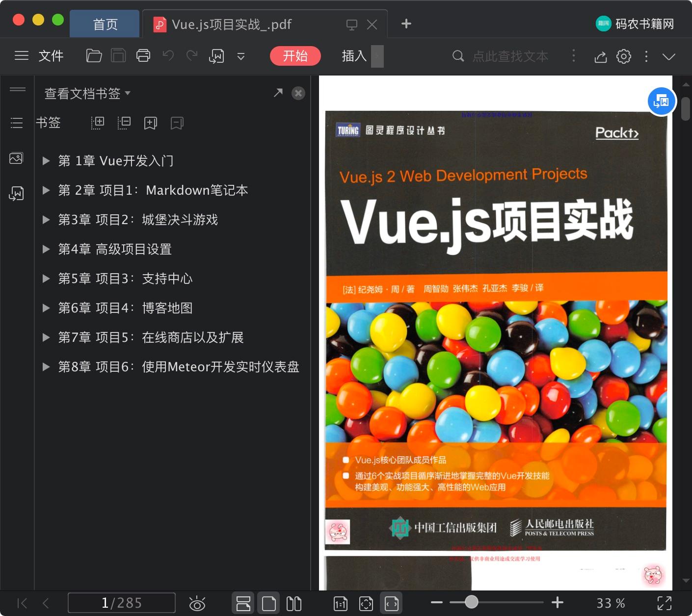Click the sidebar collapse handle at top
Screen dimensions: 692x616
(x=18, y=89)
